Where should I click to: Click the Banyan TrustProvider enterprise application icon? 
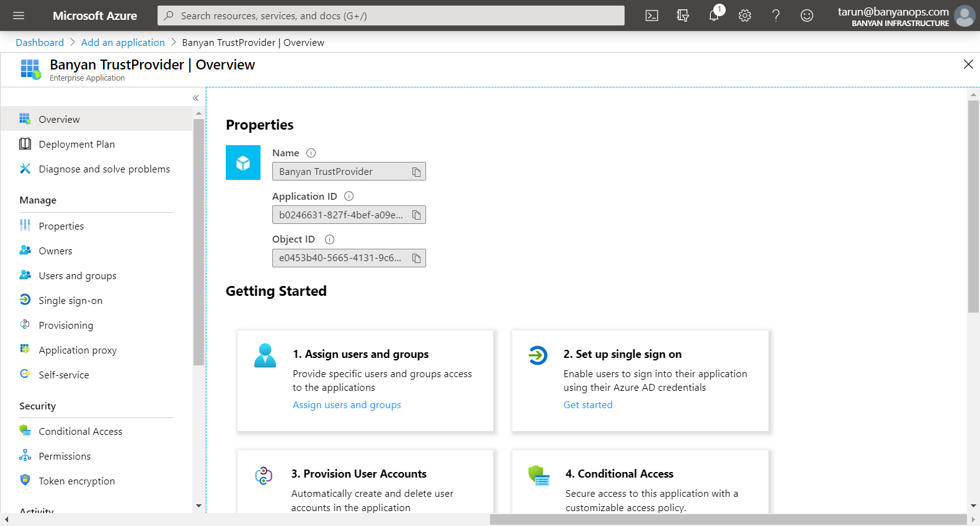(x=30, y=69)
